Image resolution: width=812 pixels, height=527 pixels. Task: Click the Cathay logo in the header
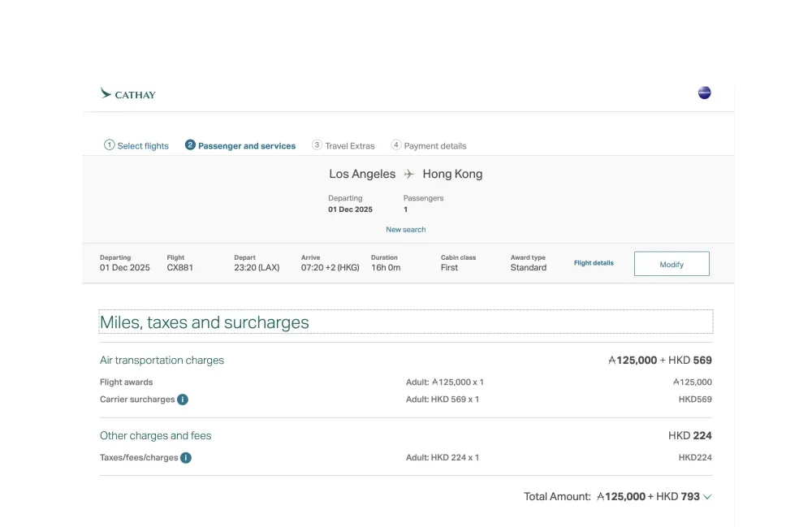coord(127,94)
